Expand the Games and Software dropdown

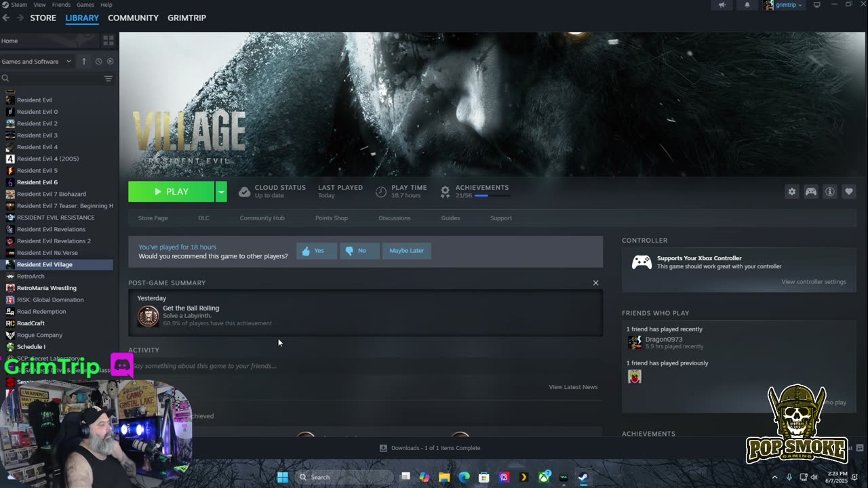click(x=37, y=62)
